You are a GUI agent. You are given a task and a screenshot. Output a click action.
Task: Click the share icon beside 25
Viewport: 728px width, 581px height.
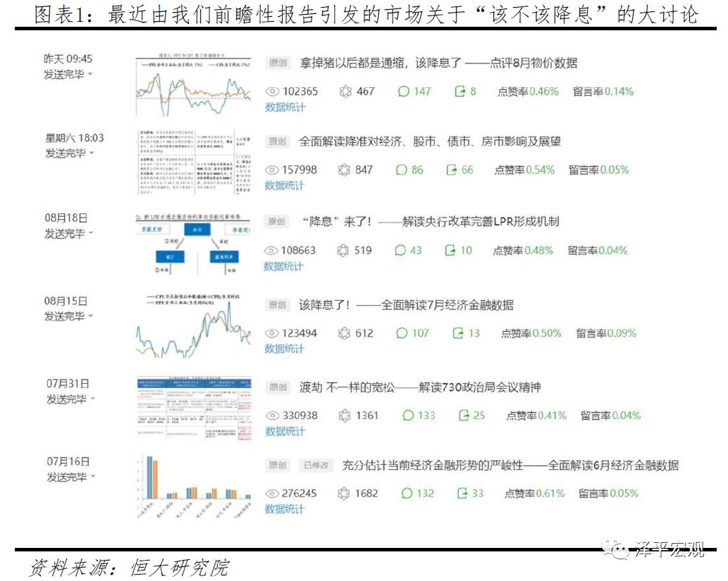(x=463, y=416)
